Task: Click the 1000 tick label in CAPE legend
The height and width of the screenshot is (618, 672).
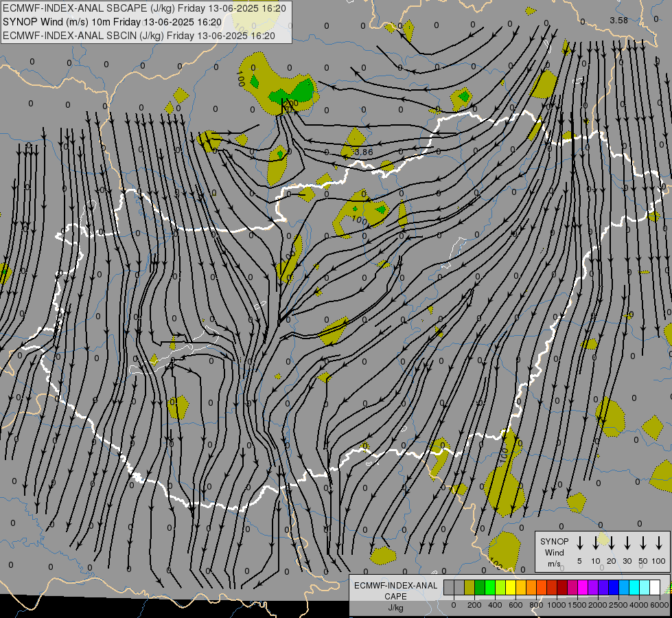Action: pyautogui.click(x=557, y=605)
